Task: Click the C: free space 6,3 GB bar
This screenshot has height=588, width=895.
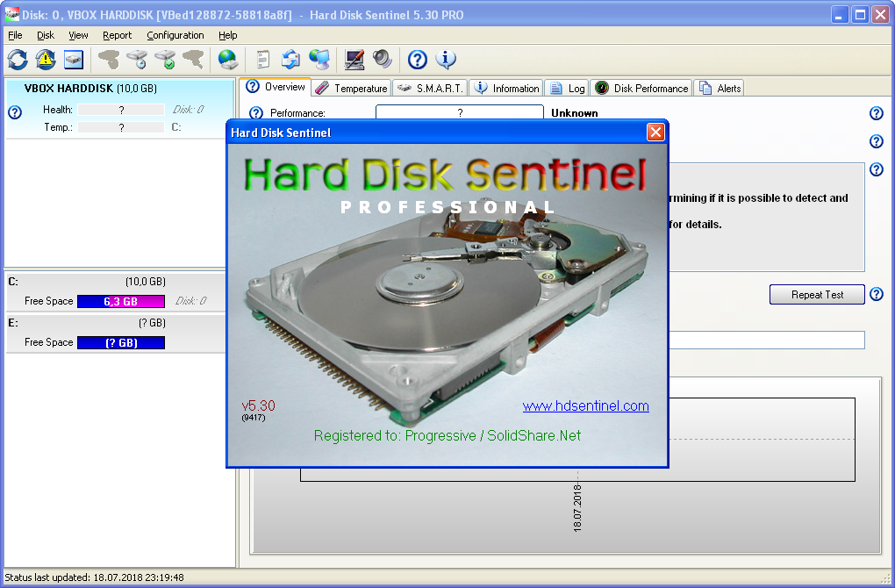Action: coord(121,301)
